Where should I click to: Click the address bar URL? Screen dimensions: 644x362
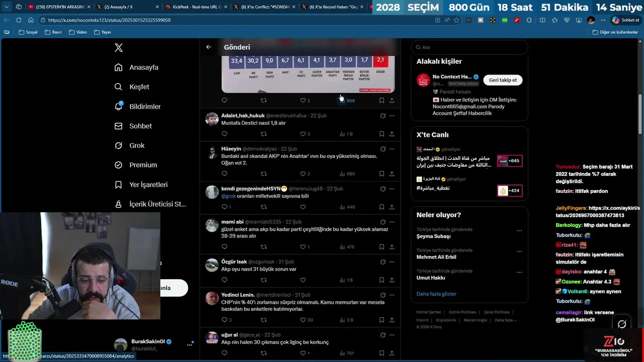(109, 20)
